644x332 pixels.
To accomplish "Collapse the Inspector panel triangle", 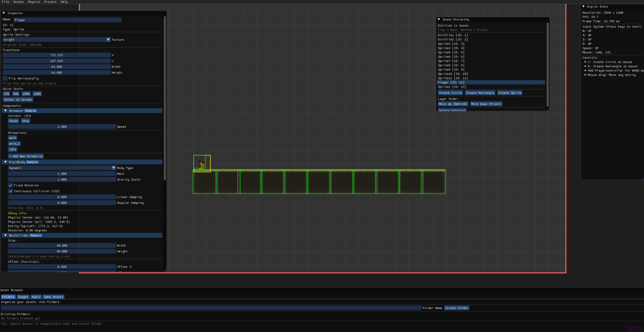I will tap(5, 13).
